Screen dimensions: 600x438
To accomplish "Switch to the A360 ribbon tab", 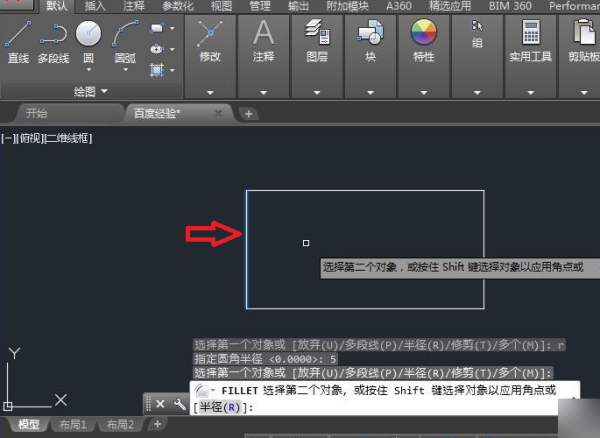I will click(399, 6).
